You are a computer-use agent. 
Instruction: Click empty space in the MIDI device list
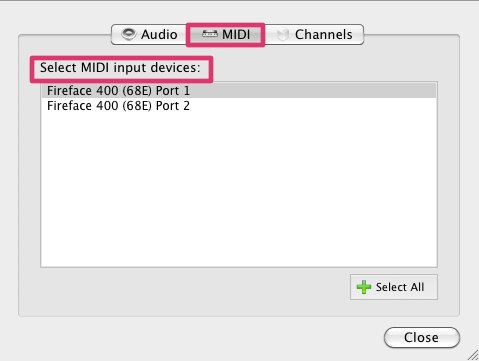239,190
